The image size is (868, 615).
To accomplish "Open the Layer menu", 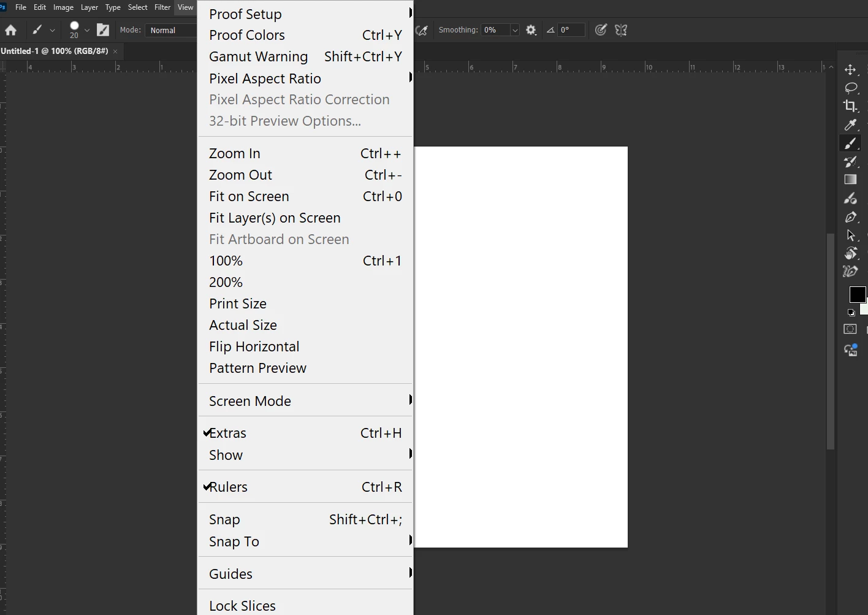I will (x=89, y=7).
